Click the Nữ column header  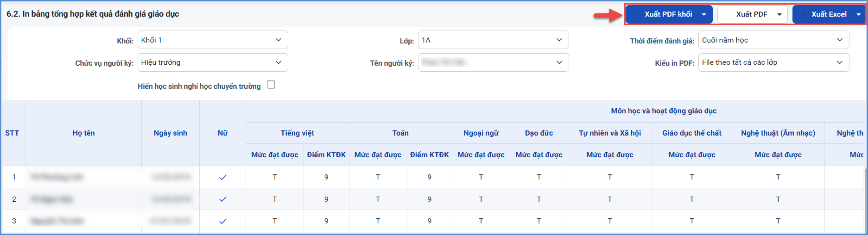223,133
